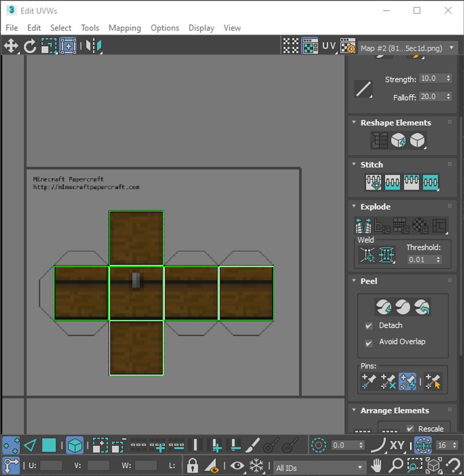Toggle the absolute/relative coordinate mode icon
Viewport: 464px width, 476px height.
pyautogui.click(x=11, y=465)
